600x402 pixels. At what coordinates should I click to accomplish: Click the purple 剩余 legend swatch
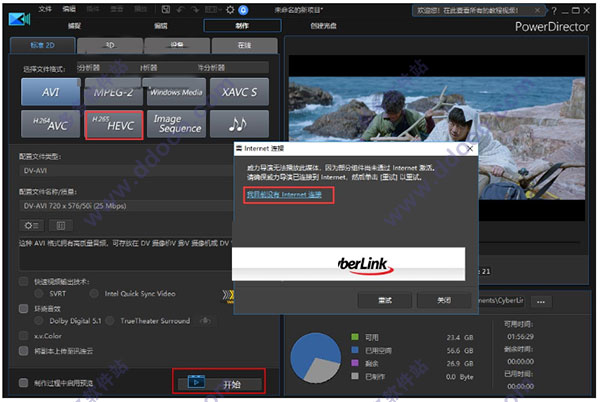point(355,363)
